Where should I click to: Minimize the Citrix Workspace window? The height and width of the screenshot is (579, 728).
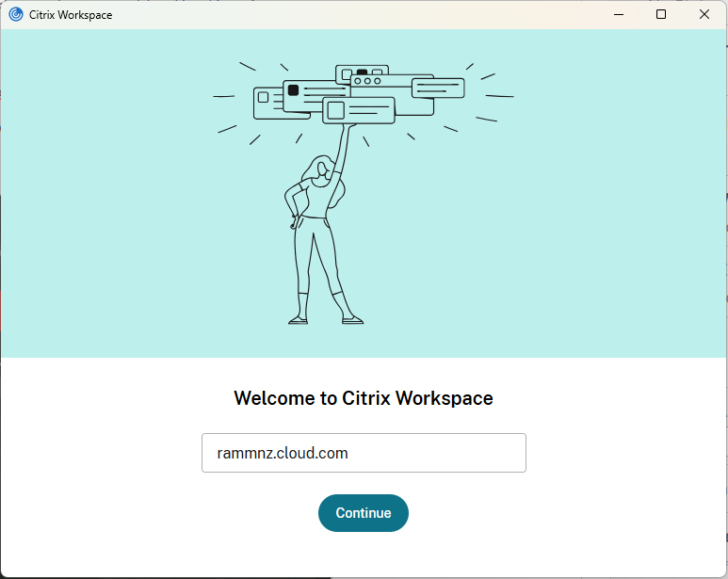pos(619,15)
